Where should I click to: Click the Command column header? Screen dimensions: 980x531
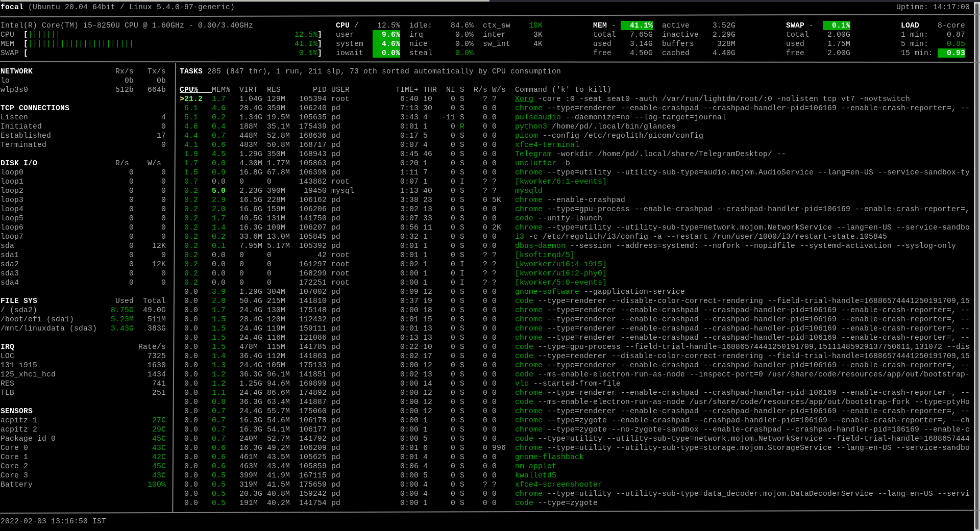click(563, 90)
